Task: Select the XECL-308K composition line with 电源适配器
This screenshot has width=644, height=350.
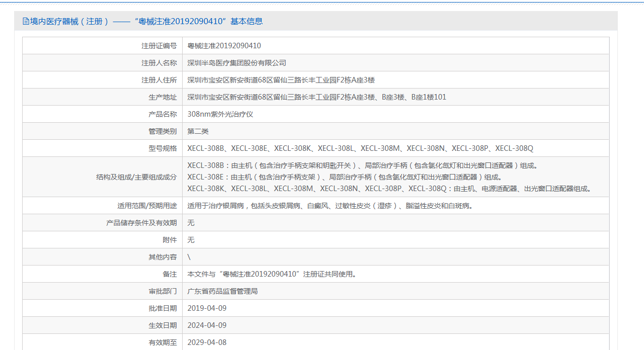Action: 390,189
